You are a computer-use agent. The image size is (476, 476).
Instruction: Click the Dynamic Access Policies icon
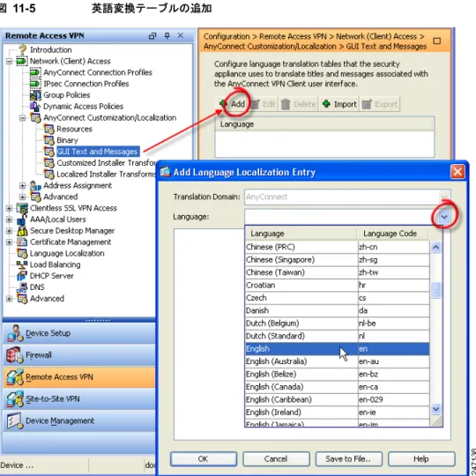(x=35, y=107)
